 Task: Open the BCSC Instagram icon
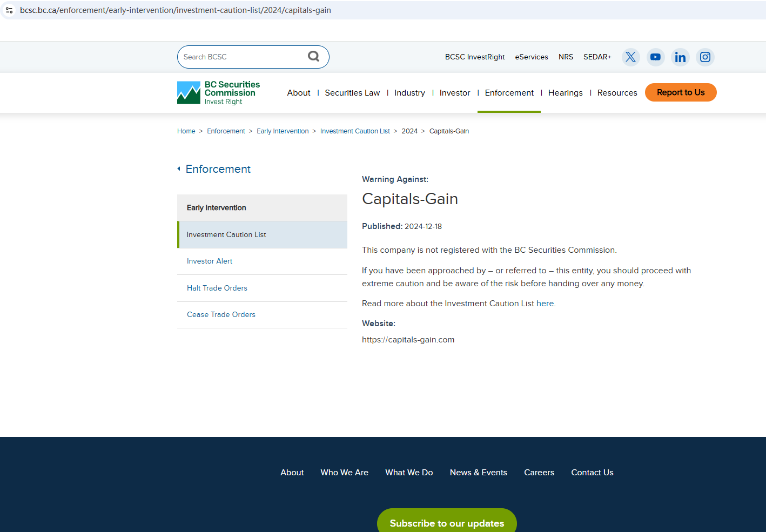[705, 57]
